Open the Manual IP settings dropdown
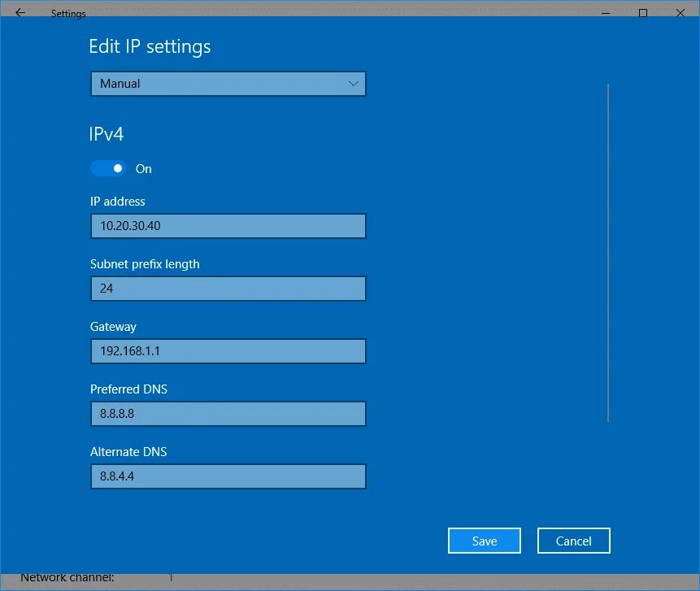This screenshot has width=700, height=591. 228,84
